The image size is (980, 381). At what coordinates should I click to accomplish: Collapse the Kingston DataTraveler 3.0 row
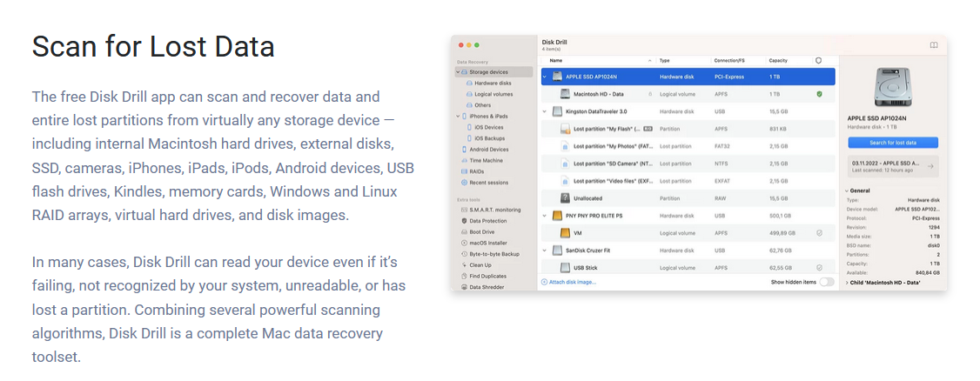pyautogui.click(x=544, y=112)
